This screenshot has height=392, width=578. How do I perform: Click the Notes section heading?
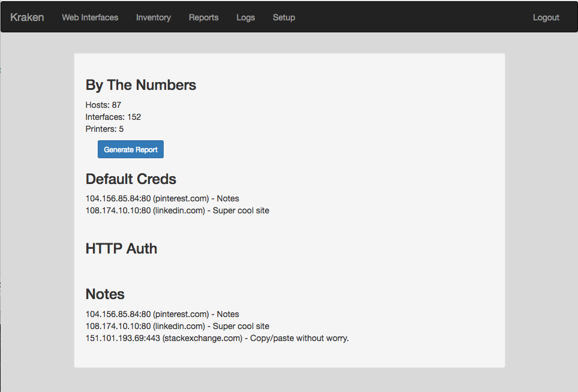[x=105, y=294]
